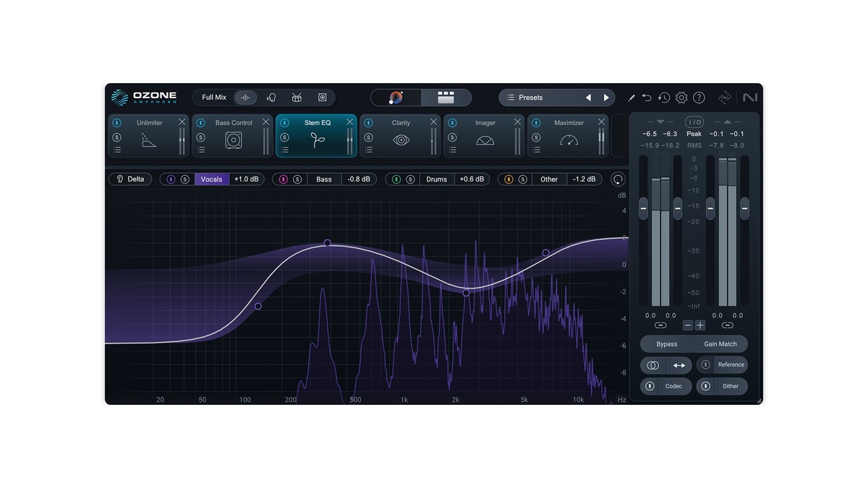Viewport: 868px width, 488px height.
Task: Toggle the I/O meter button
Action: 694,122
